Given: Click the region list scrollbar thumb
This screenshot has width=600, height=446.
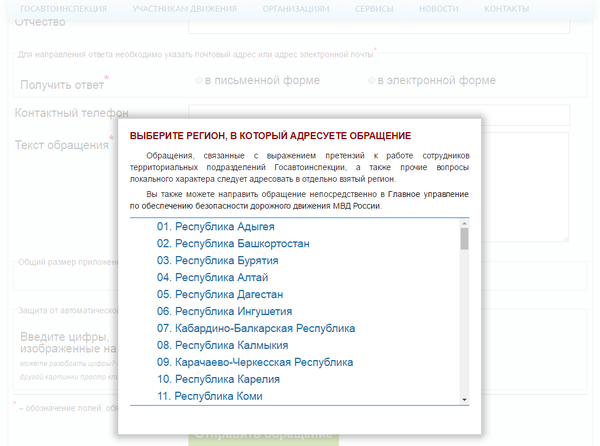Looking at the screenshot, I should [x=464, y=238].
